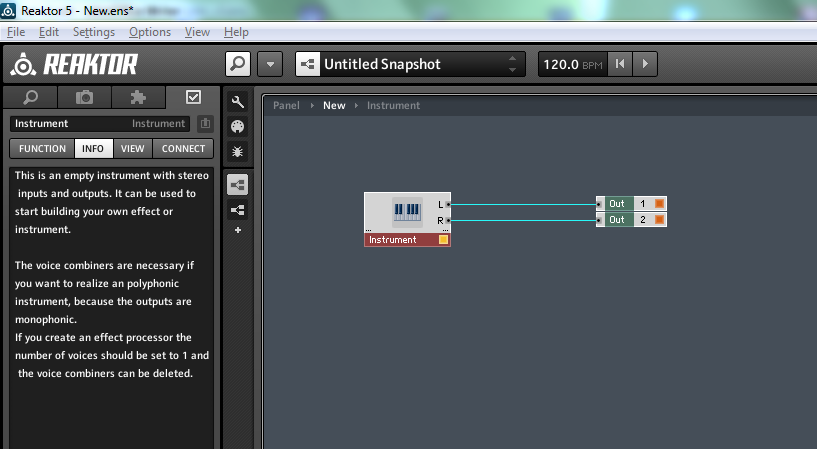
Task: Select the FUNCTION properties tab
Action: (x=42, y=148)
